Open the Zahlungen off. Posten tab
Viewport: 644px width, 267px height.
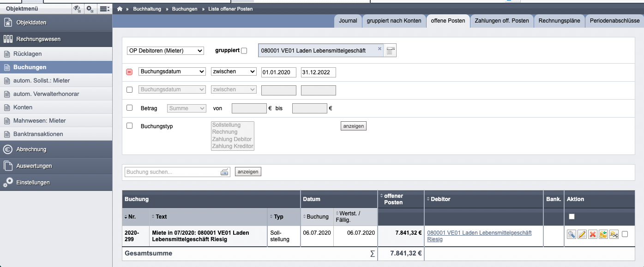(502, 21)
